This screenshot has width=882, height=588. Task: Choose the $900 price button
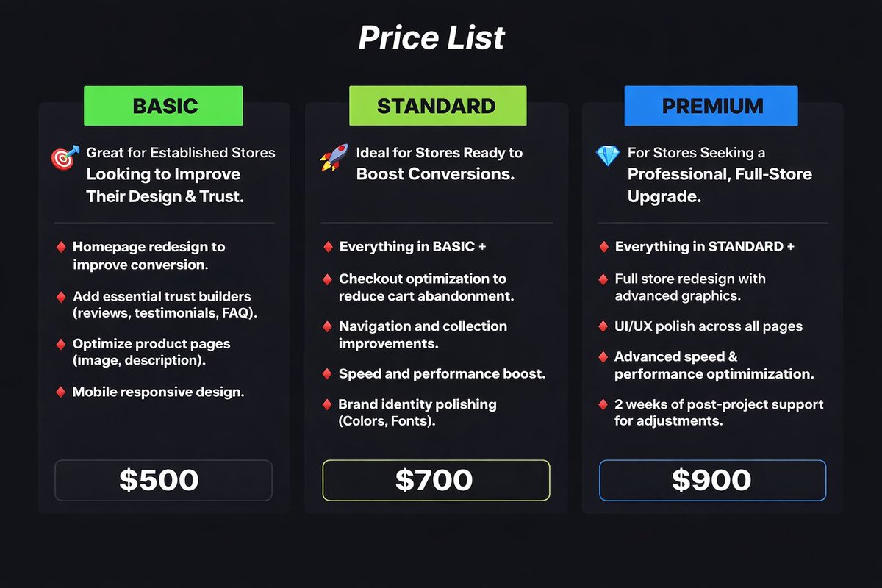tap(712, 480)
